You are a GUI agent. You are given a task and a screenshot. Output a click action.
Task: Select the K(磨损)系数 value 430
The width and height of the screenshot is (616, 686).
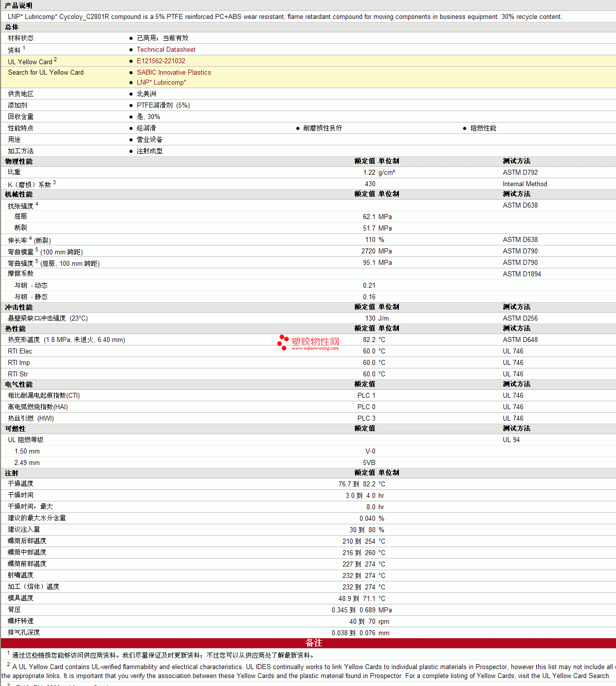pyautogui.click(x=370, y=184)
